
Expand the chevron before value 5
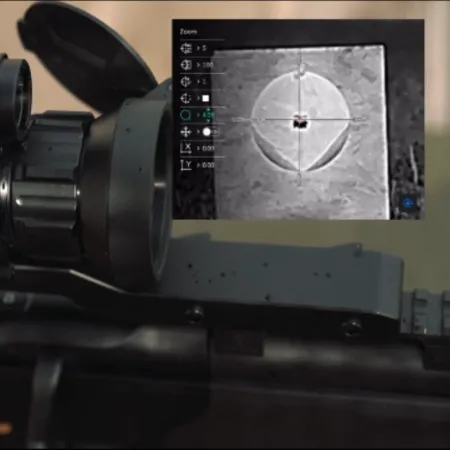tap(198, 49)
